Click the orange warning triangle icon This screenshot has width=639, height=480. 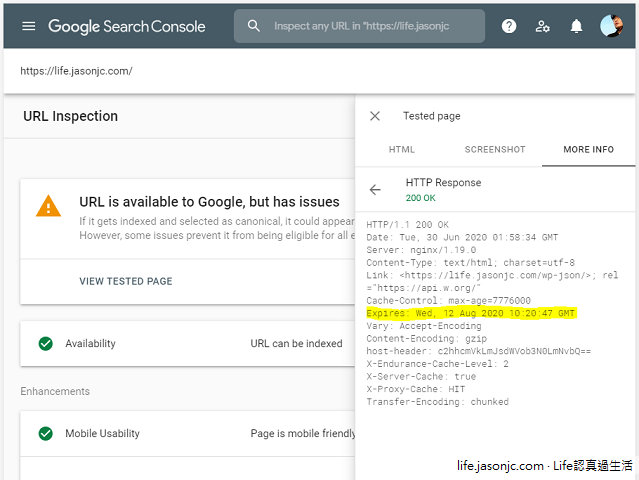pos(48,207)
